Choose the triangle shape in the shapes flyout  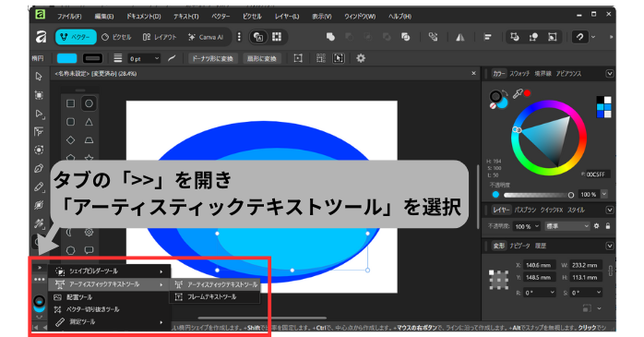click(x=89, y=122)
